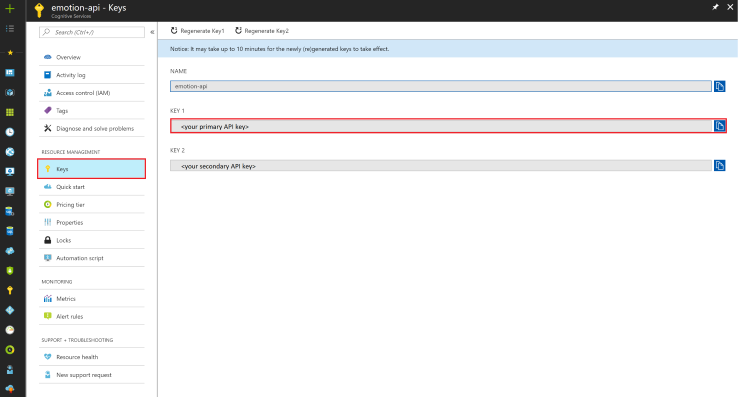The width and height of the screenshot is (740, 397).
Task: Click the yellow star favorites icon
Action: click(x=10, y=52)
